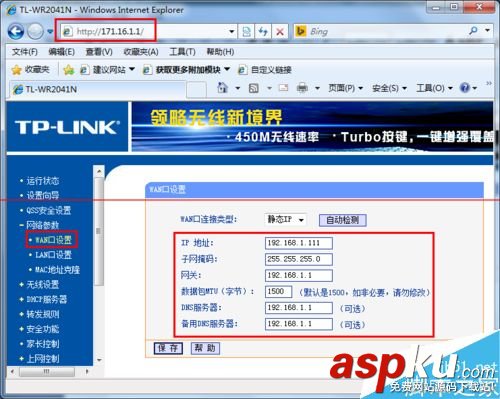Click the 帮助 help button
The image size is (500, 399).
[x=205, y=348]
